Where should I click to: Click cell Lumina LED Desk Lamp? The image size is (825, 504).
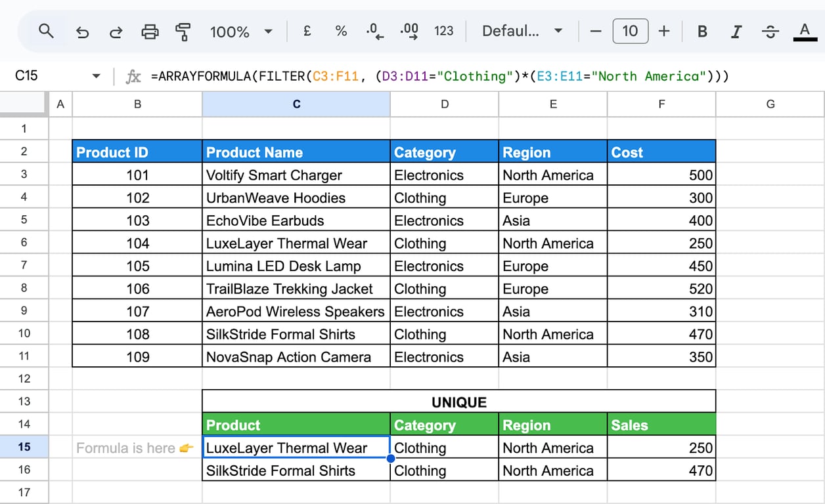tap(296, 266)
